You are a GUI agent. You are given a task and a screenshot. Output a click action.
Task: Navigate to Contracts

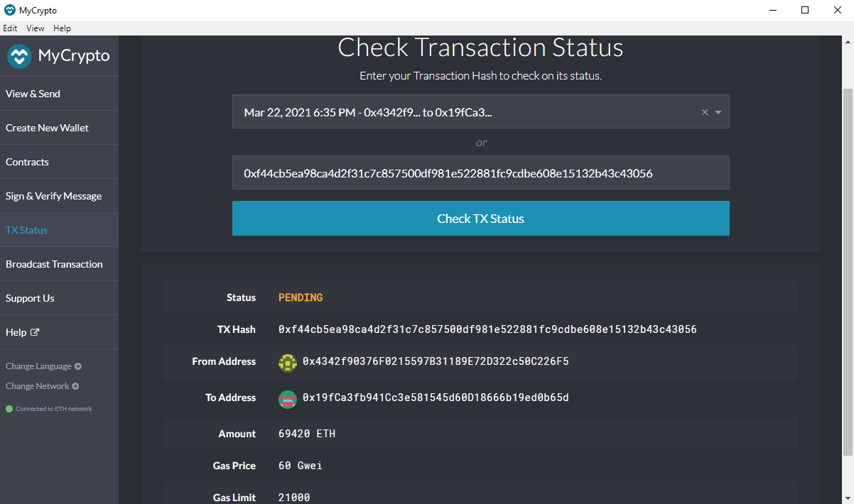(x=59, y=162)
